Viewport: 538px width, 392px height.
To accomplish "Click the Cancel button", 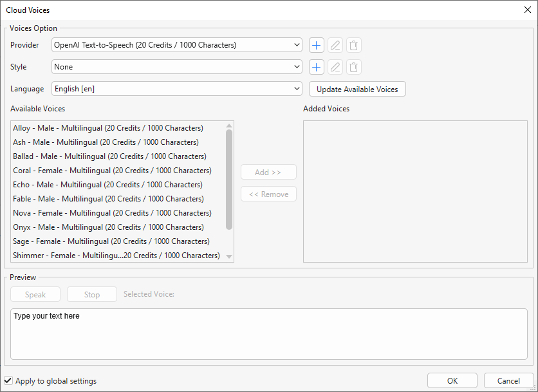I will [x=508, y=381].
